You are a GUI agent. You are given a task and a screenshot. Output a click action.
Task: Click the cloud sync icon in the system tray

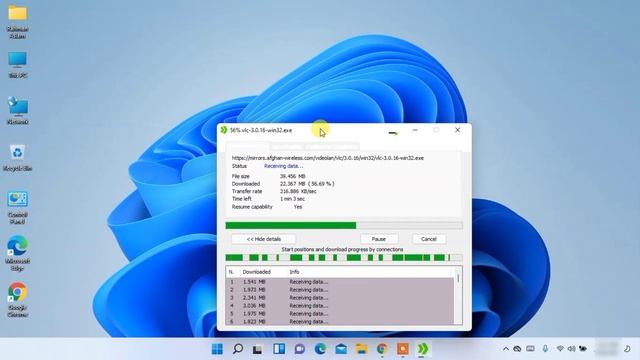tap(517, 349)
